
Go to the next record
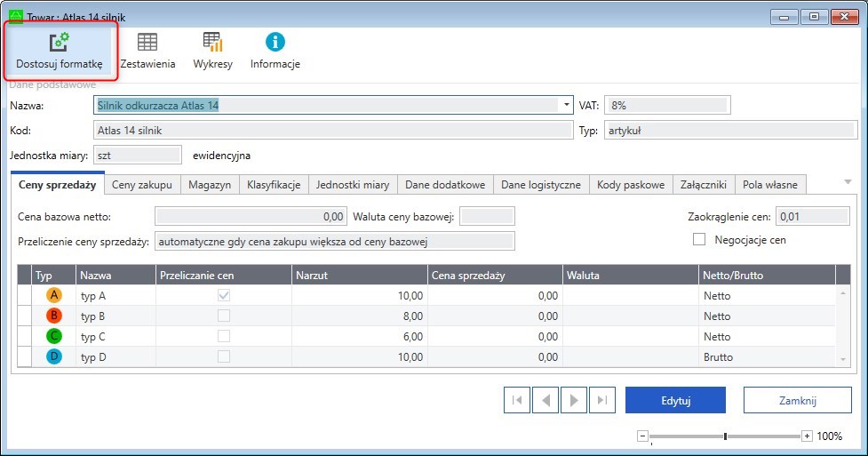[573, 400]
